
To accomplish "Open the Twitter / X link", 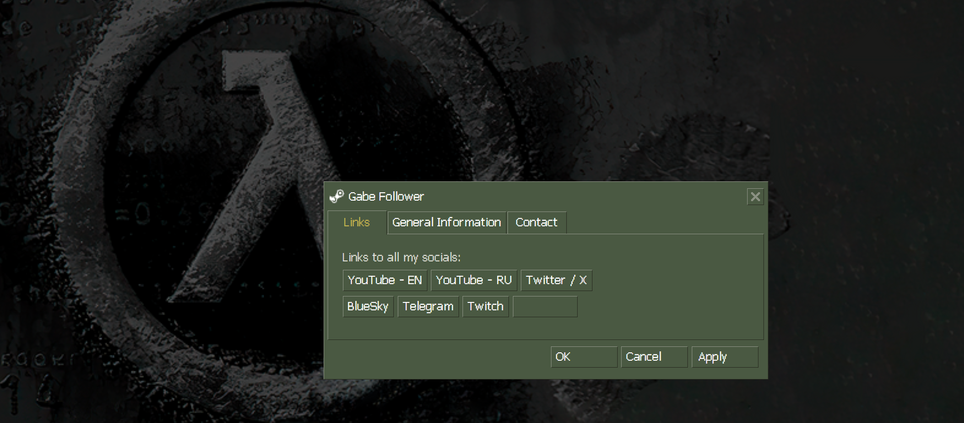I will pos(556,280).
